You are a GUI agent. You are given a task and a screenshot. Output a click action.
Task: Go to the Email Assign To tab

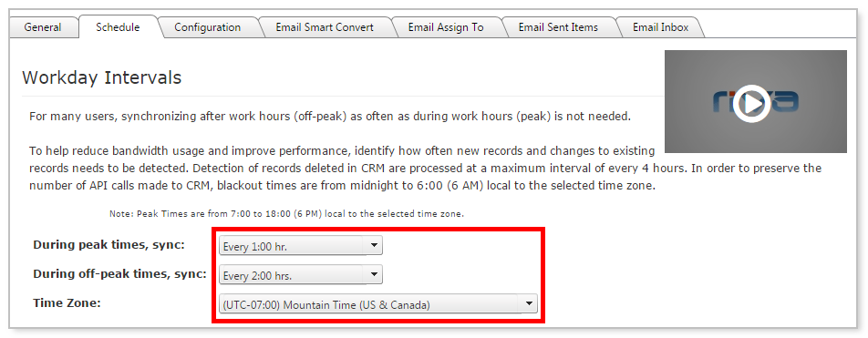coord(446,27)
